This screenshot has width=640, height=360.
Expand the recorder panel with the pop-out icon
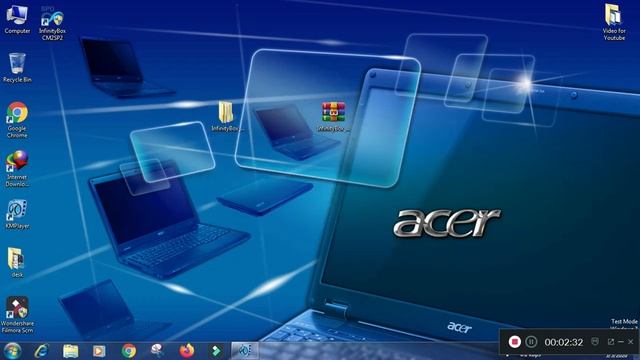coord(611,342)
